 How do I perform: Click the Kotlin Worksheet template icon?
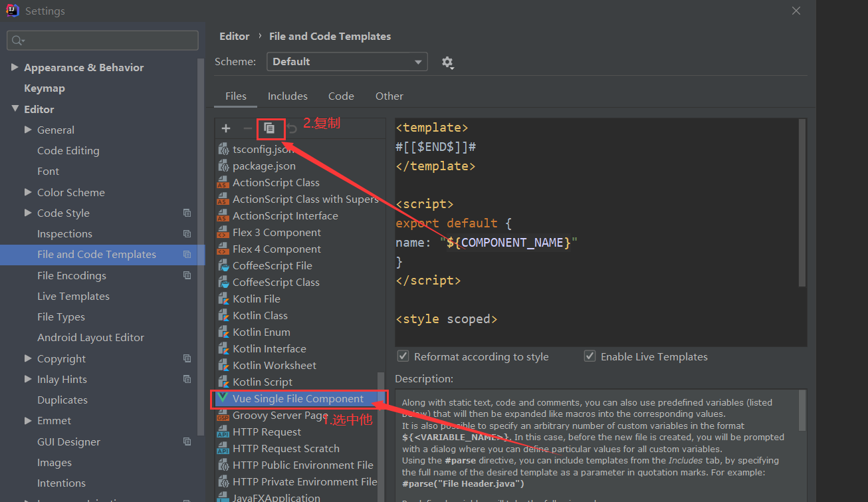point(223,366)
